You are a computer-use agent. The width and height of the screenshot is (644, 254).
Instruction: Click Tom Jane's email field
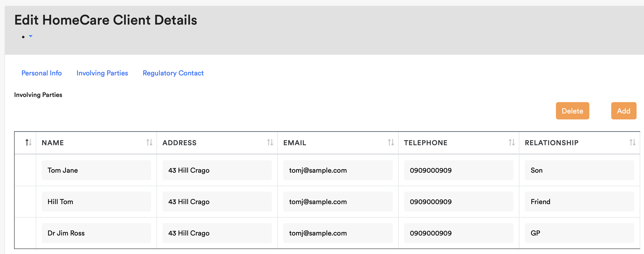pos(337,170)
